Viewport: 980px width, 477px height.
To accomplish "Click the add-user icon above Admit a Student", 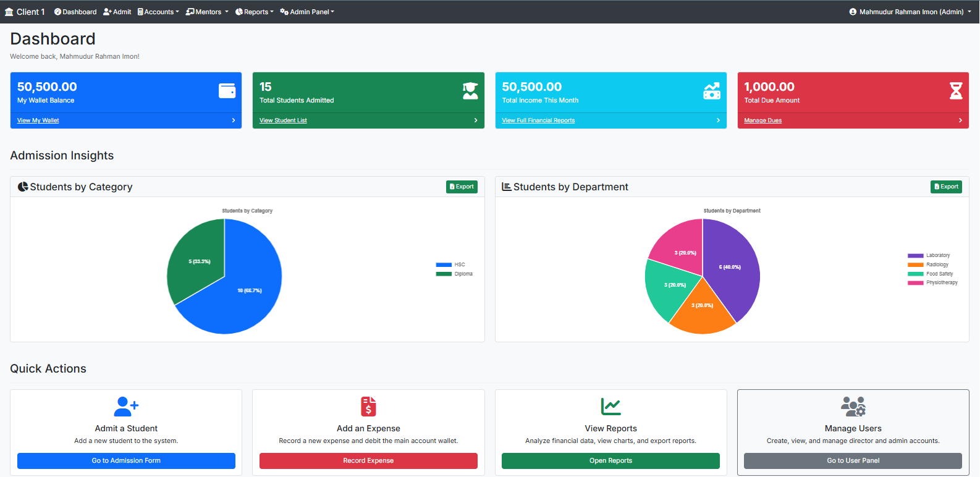I will click(126, 407).
